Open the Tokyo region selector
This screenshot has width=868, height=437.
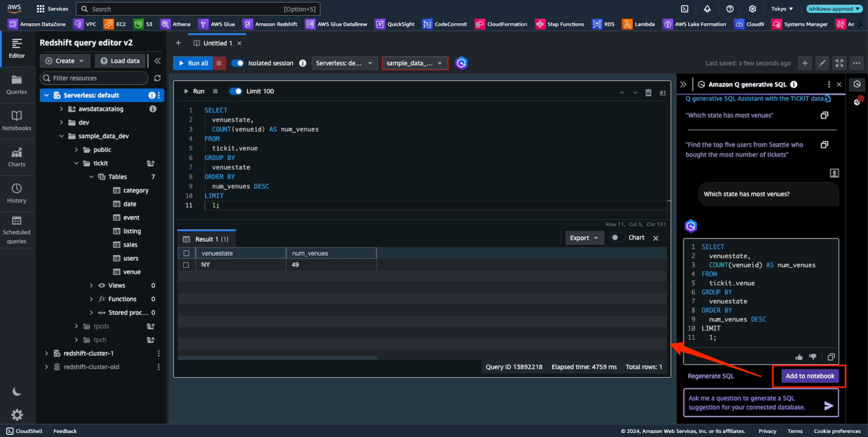pos(782,9)
